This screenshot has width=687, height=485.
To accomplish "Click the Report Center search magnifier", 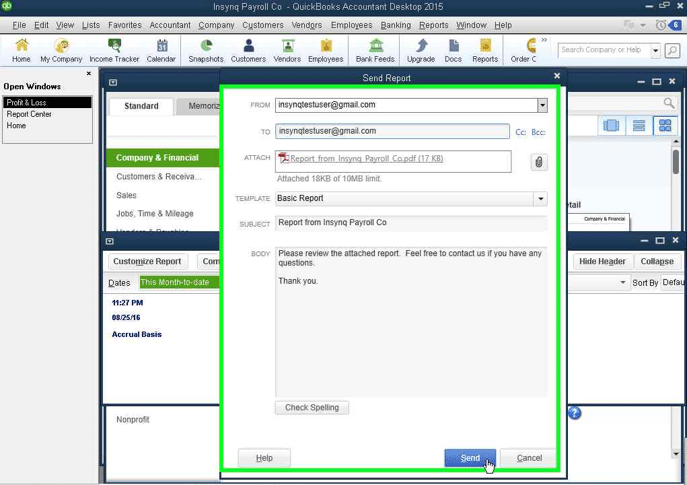I will point(669,103).
